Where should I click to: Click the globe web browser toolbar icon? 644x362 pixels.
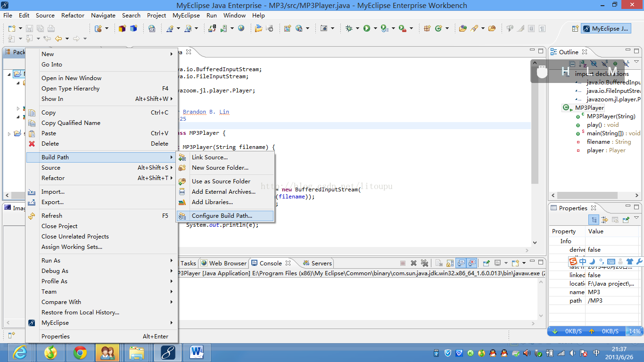click(241, 28)
